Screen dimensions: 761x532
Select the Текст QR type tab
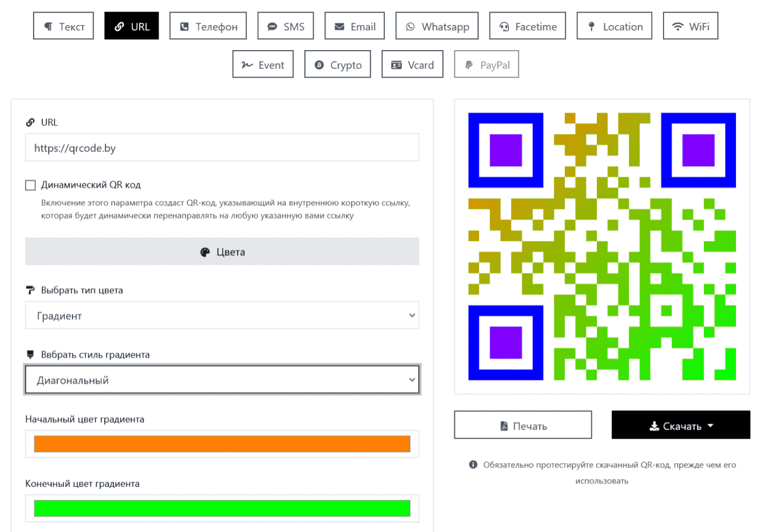63,26
